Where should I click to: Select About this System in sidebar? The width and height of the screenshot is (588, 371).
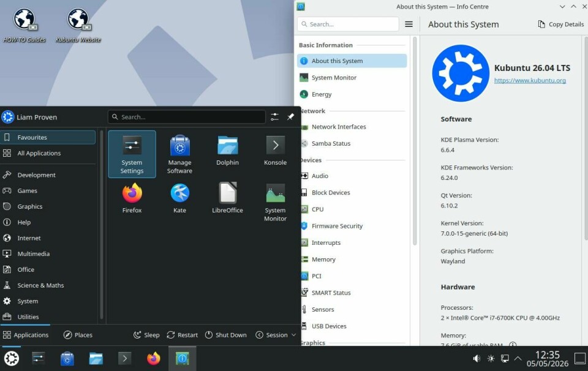352,61
